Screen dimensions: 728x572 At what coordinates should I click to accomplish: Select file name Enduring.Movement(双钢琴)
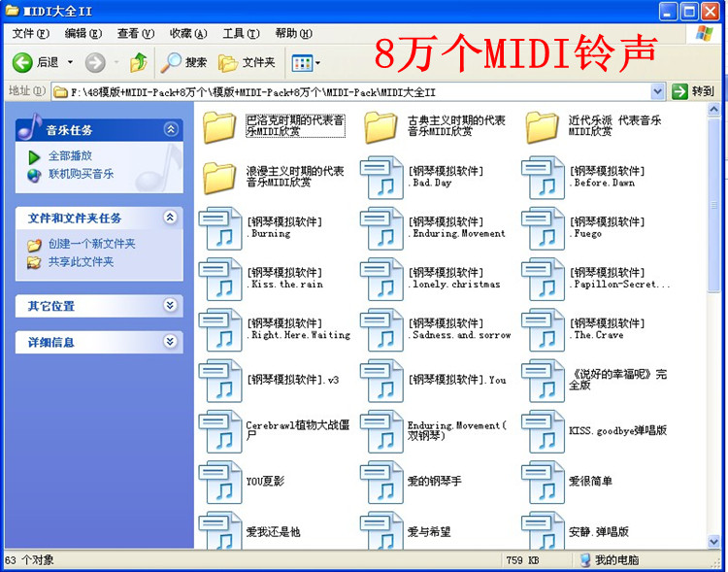point(457,430)
